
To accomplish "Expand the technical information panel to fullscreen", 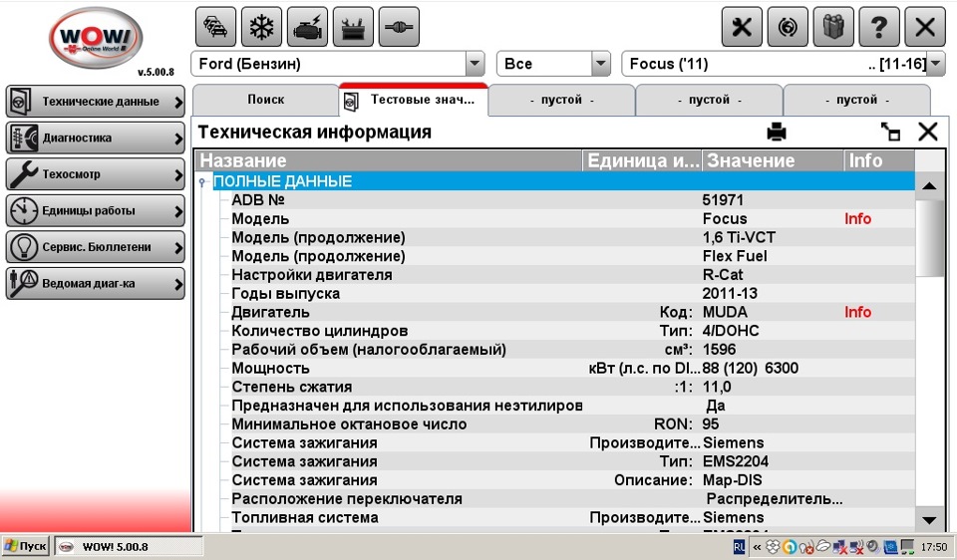I will coord(890,132).
